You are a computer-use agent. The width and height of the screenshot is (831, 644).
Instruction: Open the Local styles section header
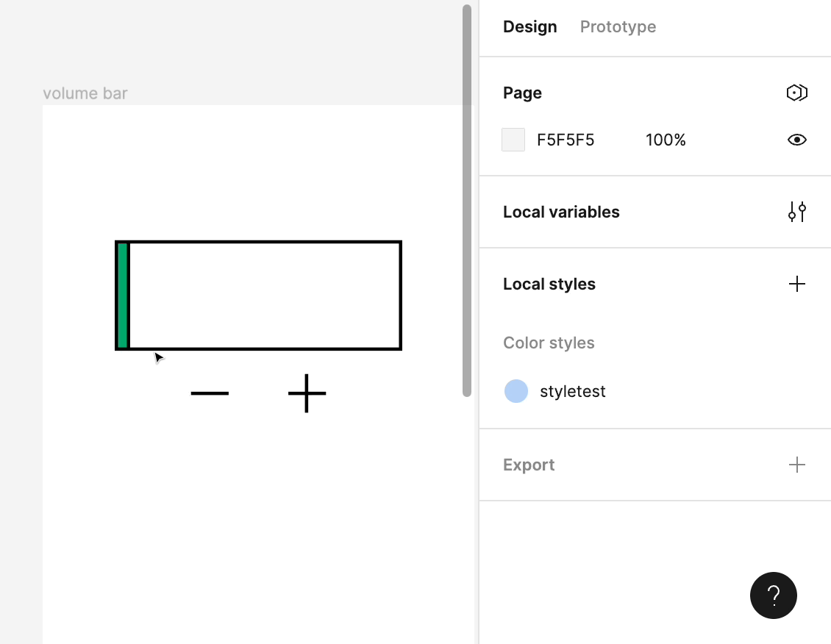coord(549,284)
